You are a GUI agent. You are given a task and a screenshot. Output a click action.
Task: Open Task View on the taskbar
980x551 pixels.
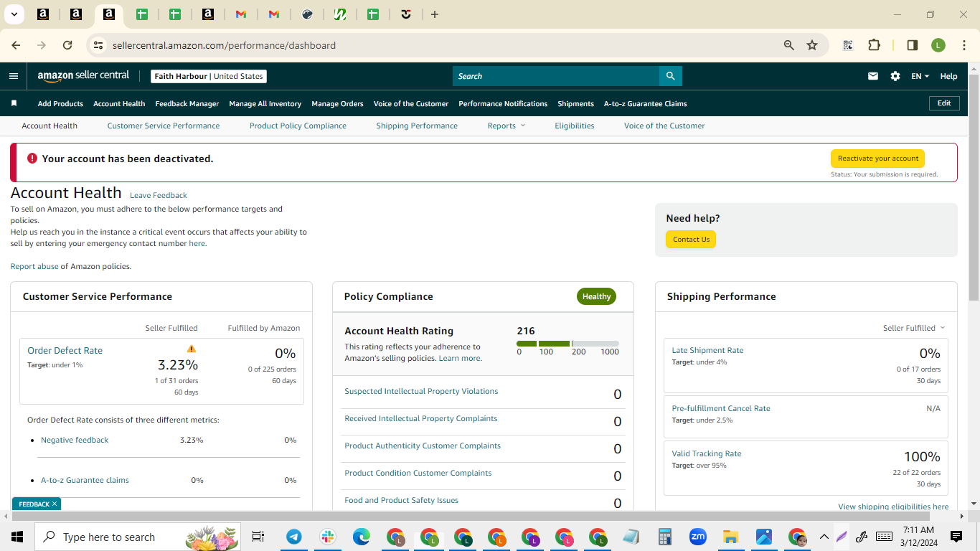coord(258,537)
